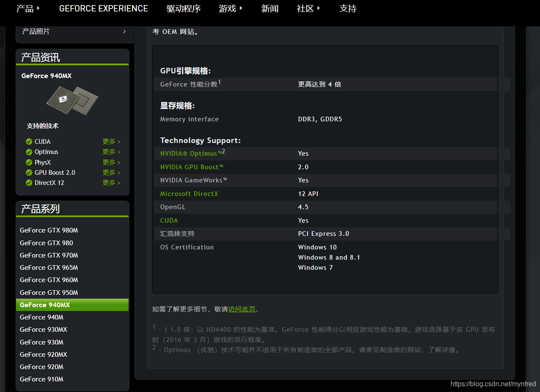Open the NVIDIA Optimus technology link

click(193, 153)
